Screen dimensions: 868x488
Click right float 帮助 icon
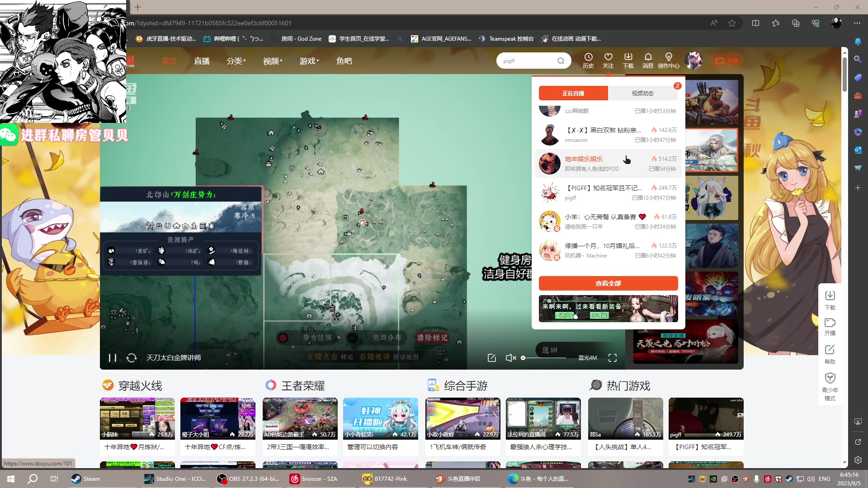[x=830, y=355]
